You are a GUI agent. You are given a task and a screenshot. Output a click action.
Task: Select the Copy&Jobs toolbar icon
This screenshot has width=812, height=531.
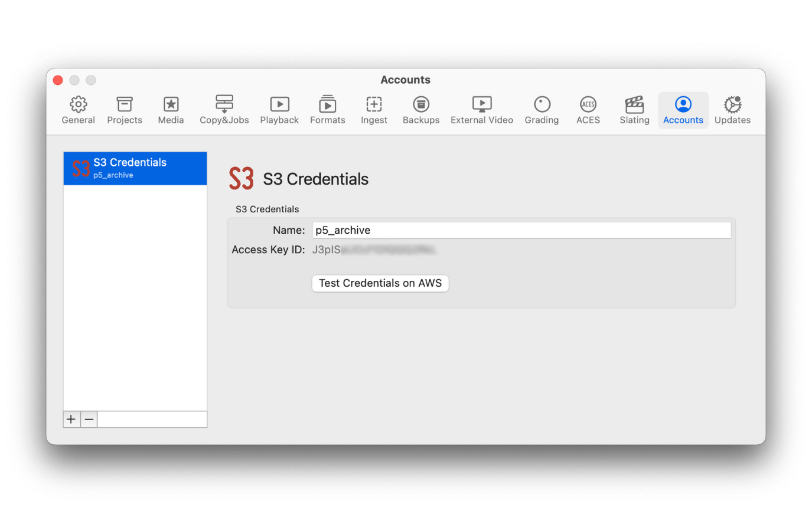pyautogui.click(x=224, y=110)
